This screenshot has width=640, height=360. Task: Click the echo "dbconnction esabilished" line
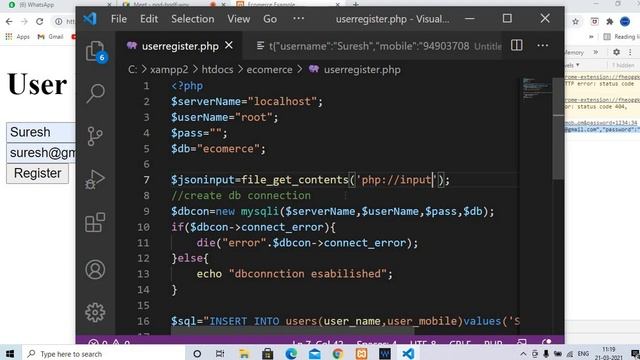point(294,274)
